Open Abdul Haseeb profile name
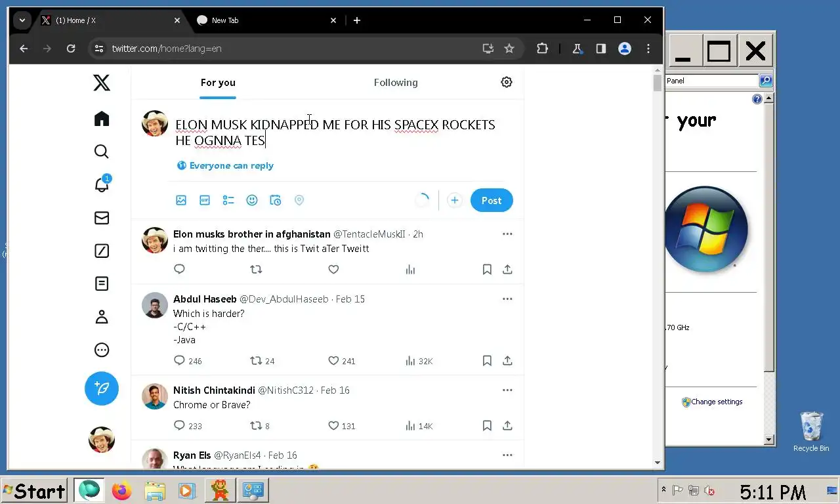Image resolution: width=840 pixels, height=504 pixels. (x=205, y=299)
